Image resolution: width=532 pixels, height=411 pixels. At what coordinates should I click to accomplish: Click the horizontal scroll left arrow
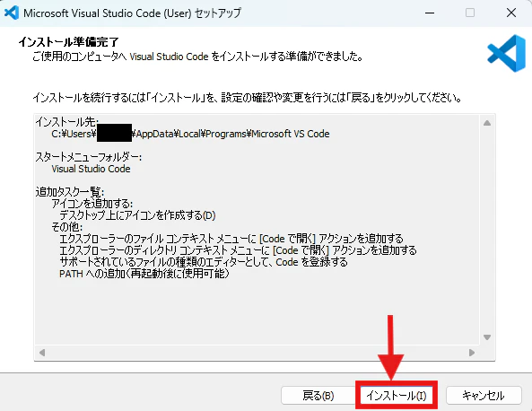(x=42, y=353)
